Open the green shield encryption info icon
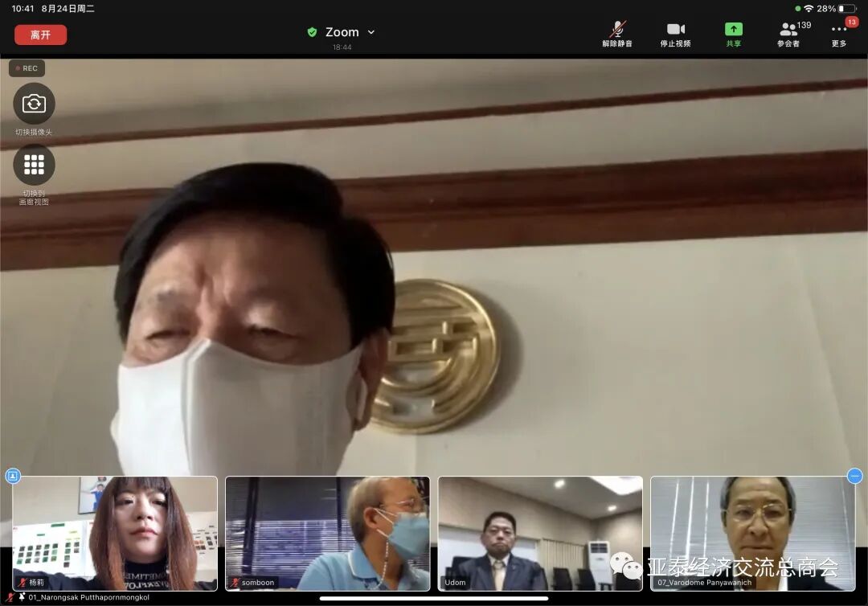The image size is (868, 606). pos(312,32)
